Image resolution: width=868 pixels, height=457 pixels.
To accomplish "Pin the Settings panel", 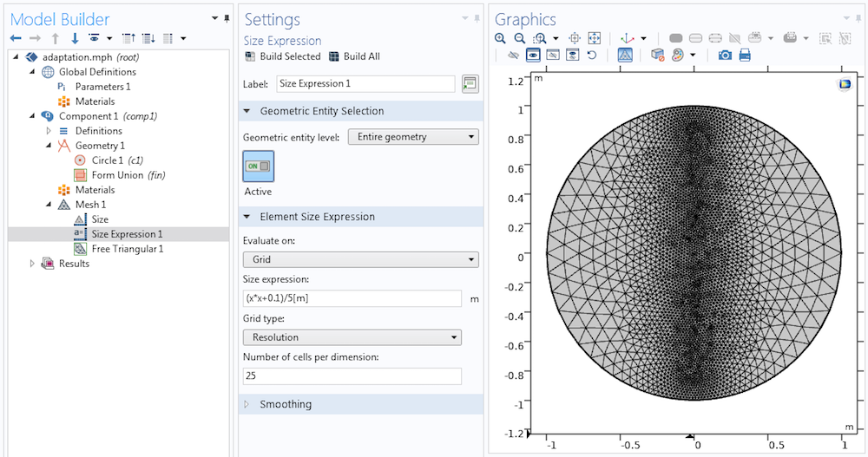I will coord(477,18).
